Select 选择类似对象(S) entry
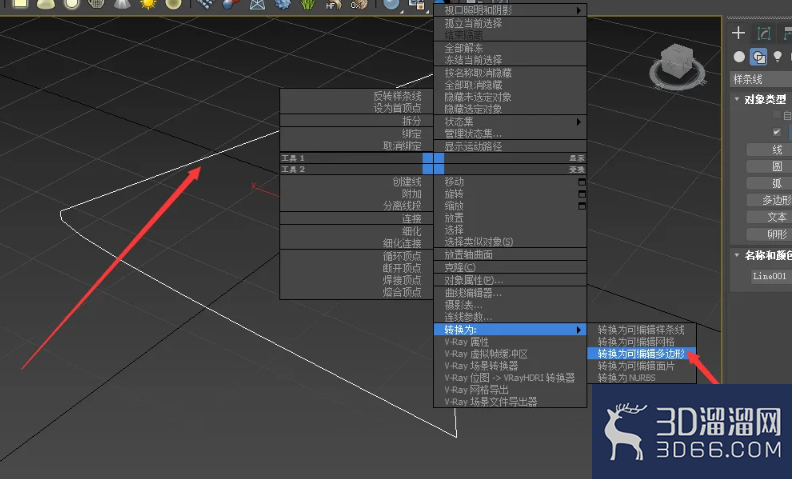Viewport: 792px width, 479px height. pos(510,242)
